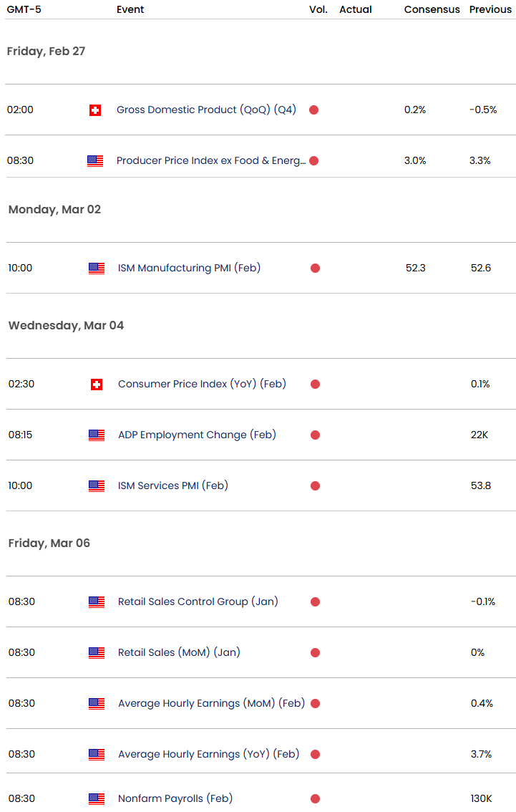Click the red volatility dot for ISM Manufacturing PMI
The width and height of the screenshot is (516, 812).
(x=315, y=269)
